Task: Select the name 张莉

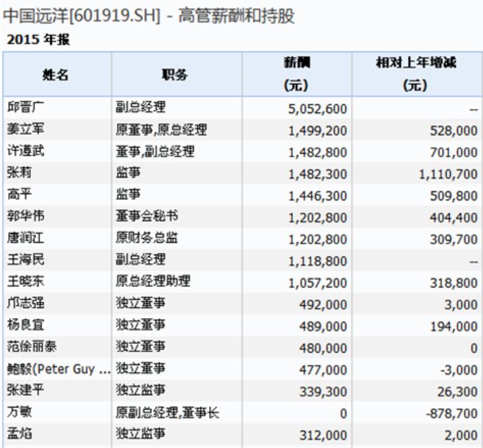Action: pos(20,173)
